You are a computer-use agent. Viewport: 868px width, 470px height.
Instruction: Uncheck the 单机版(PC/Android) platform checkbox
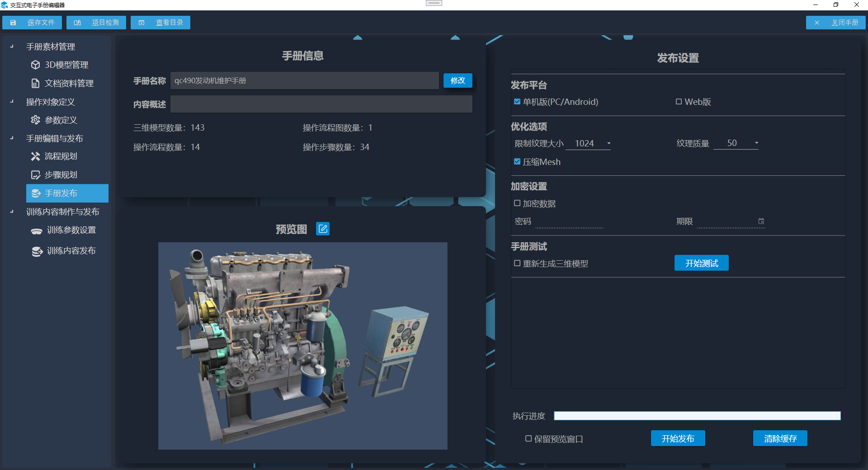(517, 102)
